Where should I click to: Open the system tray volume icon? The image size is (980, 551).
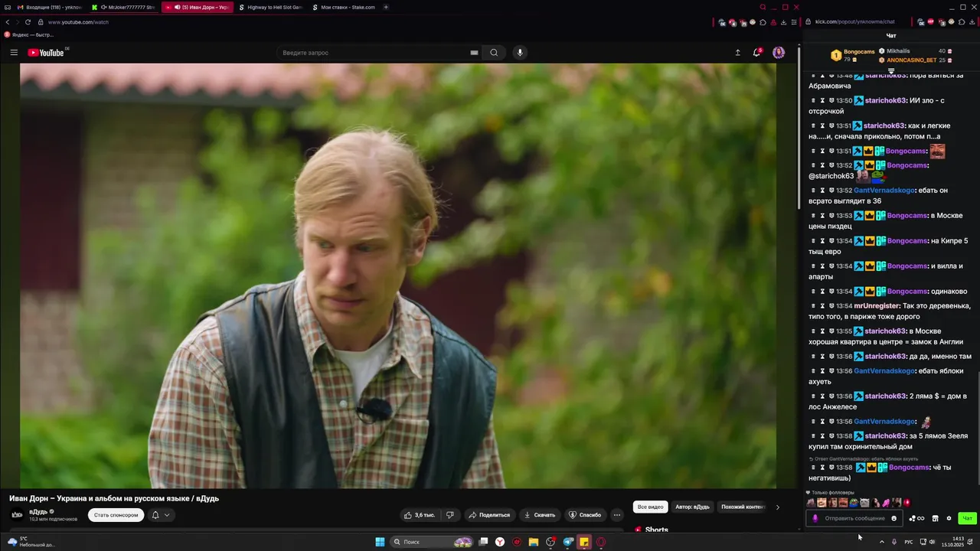click(x=933, y=542)
